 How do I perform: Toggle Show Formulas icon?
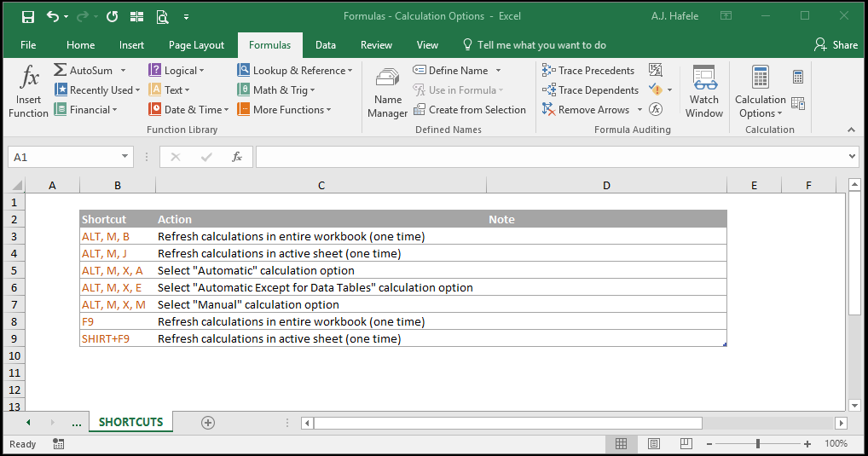click(x=656, y=70)
